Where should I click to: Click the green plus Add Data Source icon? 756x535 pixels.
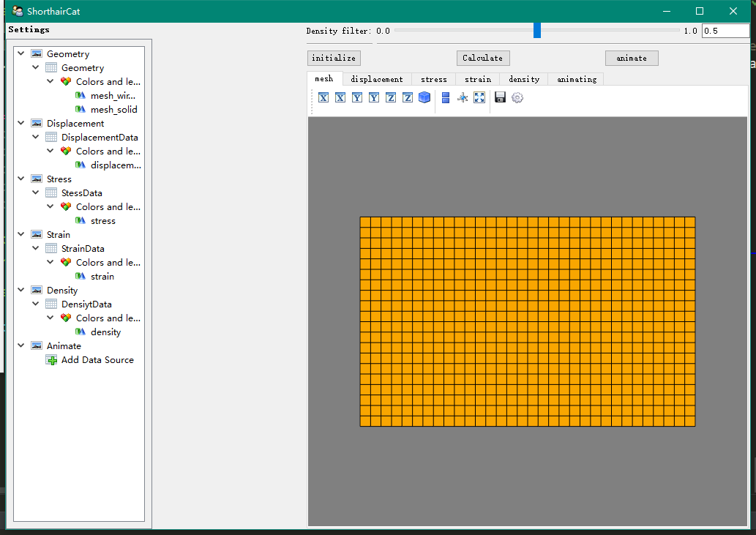click(x=51, y=360)
